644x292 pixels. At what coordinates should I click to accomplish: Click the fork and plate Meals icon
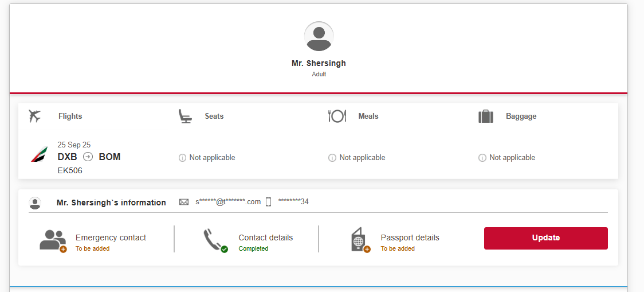(x=337, y=116)
